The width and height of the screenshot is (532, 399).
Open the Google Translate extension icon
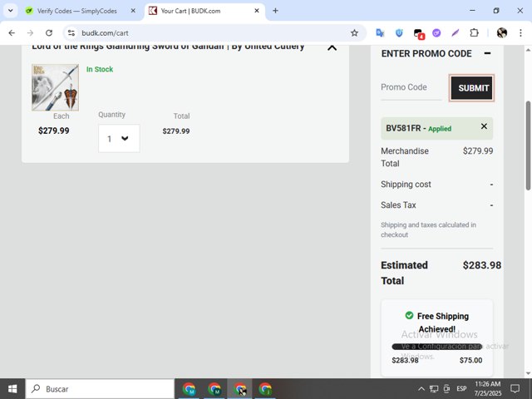(x=380, y=33)
